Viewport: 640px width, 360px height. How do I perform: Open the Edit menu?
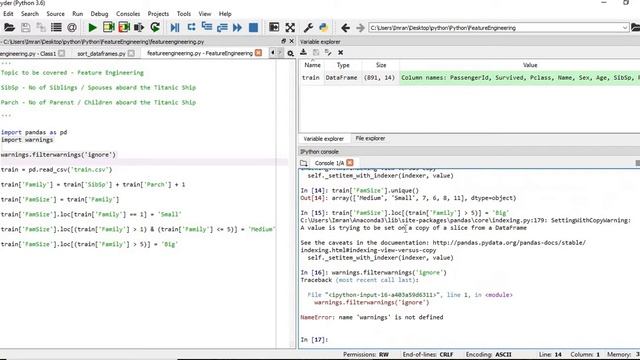(8, 14)
